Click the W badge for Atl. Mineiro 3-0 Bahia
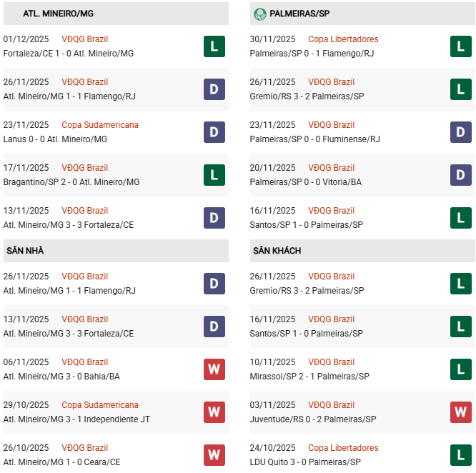Viewport: 476px width, 473px height. pos(214,369)
